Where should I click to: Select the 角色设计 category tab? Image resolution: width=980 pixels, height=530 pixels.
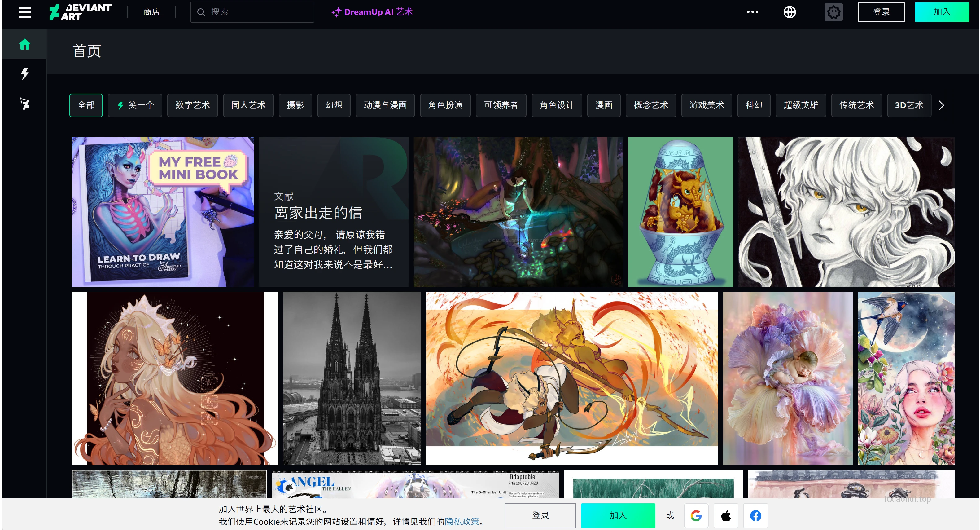pos(557,105)
